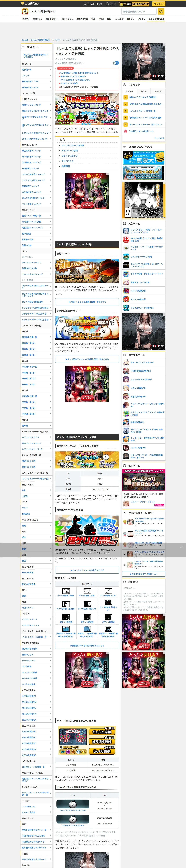
Task: Click the comment bubble count icon
Action: (x=115, y=63)
